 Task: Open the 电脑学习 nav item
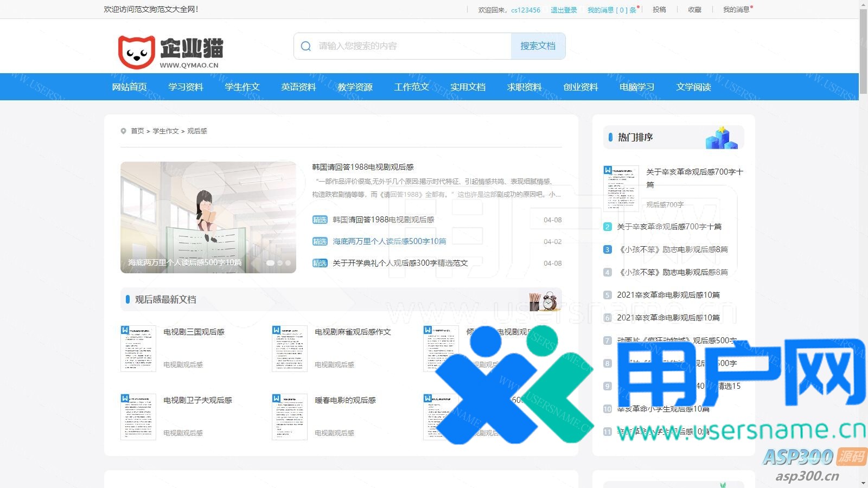[x=637, y=87]
